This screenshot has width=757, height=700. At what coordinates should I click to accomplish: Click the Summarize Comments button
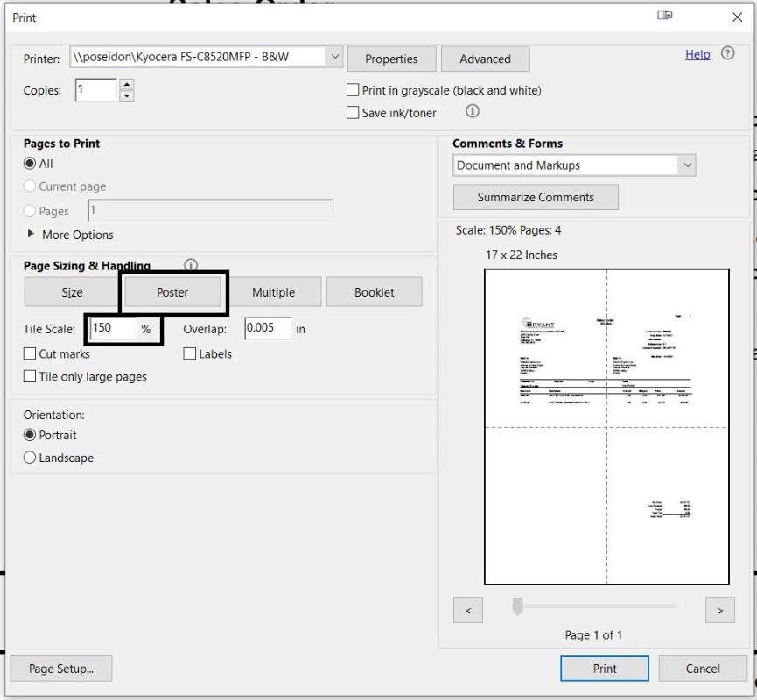point(536,197)
